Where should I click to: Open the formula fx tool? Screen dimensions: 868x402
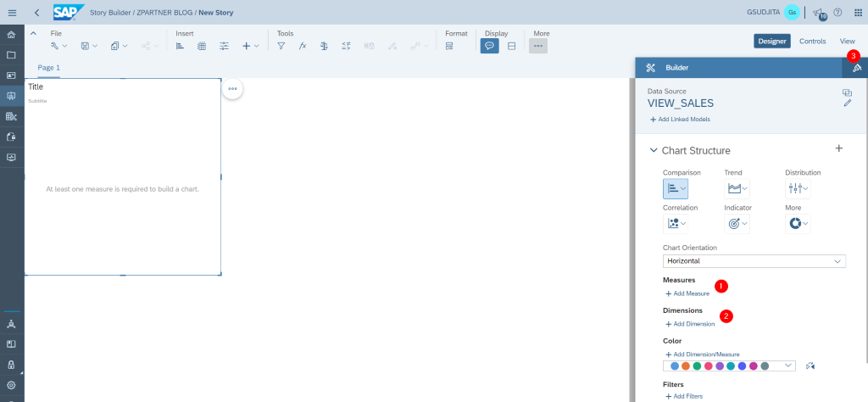(x=303, y=47)
